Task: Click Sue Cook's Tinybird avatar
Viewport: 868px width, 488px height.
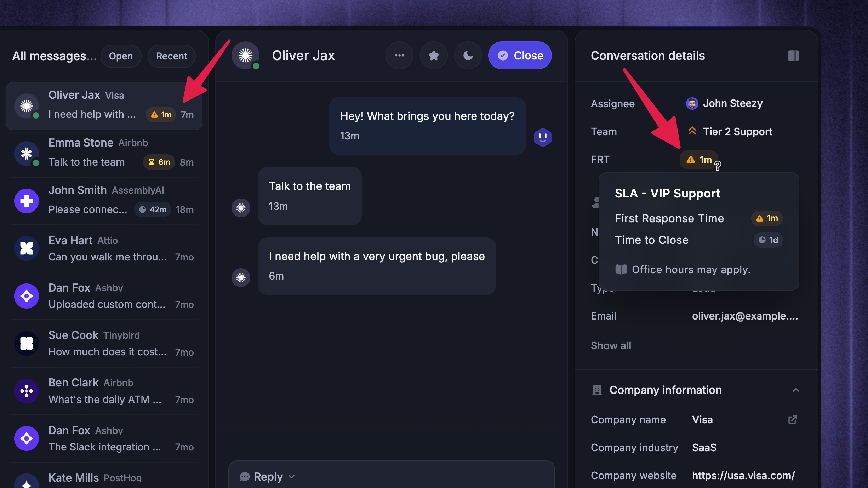Action: [x=27, y=343]
